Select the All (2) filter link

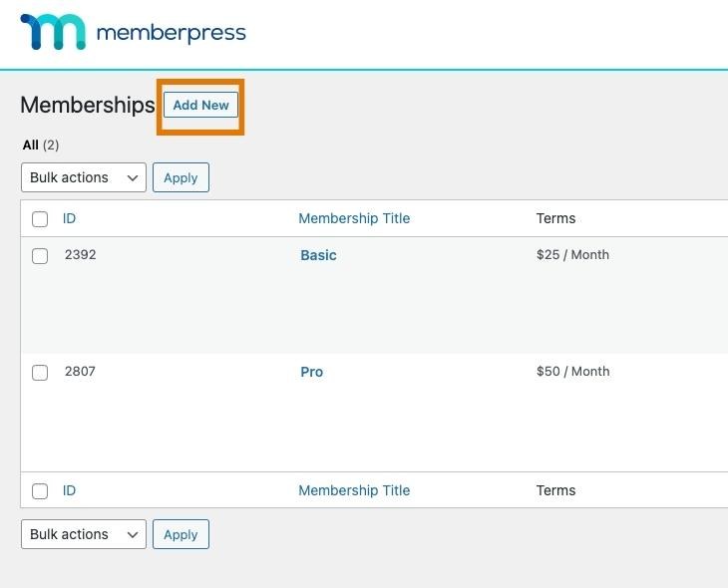tap(31, 145)
